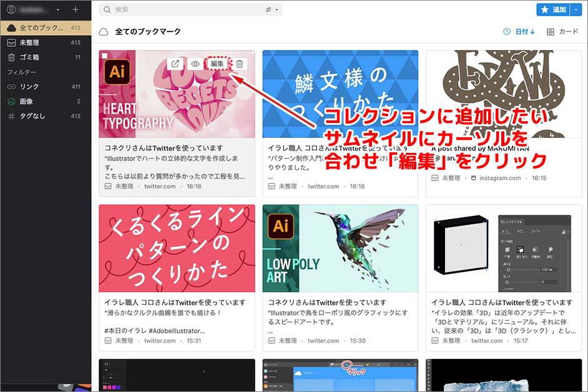The height and width of the screenshot is (392, 588).
Task: Click into the 検索 search field
Action: click(187, 10)
